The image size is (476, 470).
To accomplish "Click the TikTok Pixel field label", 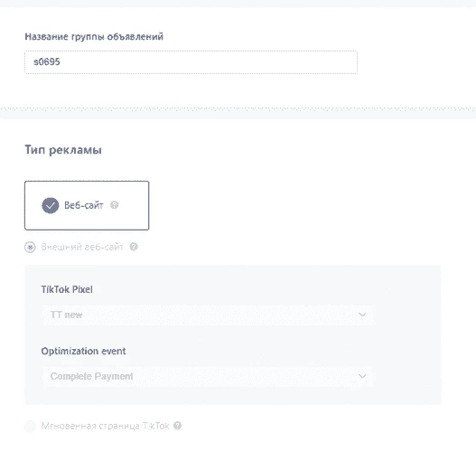I will 67,289.
